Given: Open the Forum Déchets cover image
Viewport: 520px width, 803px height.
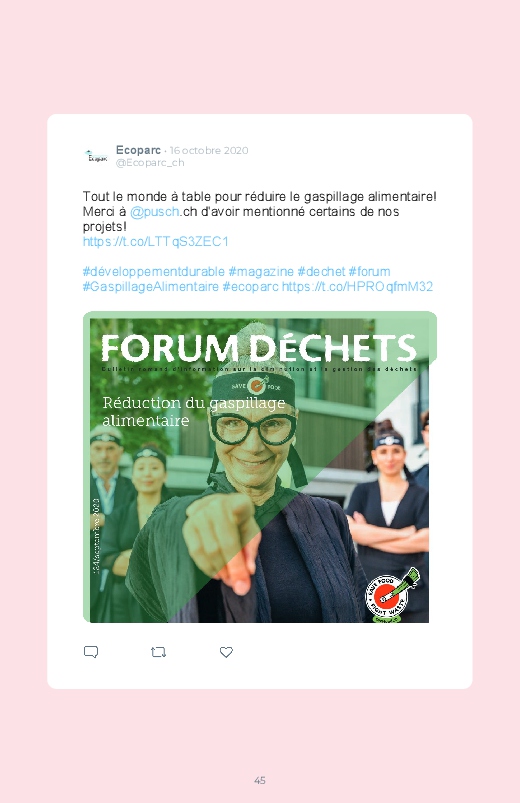Looking at the screenshot, I should tap(260, 467).
